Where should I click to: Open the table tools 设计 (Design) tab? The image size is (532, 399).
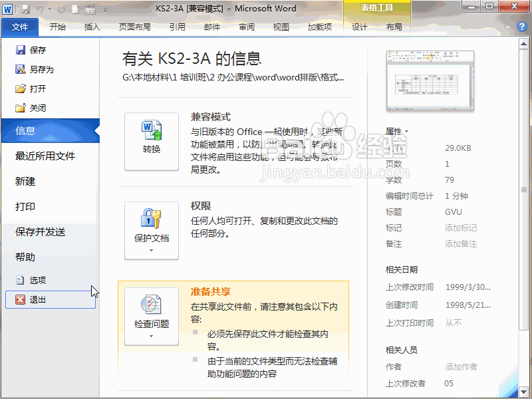click(359, 27)
